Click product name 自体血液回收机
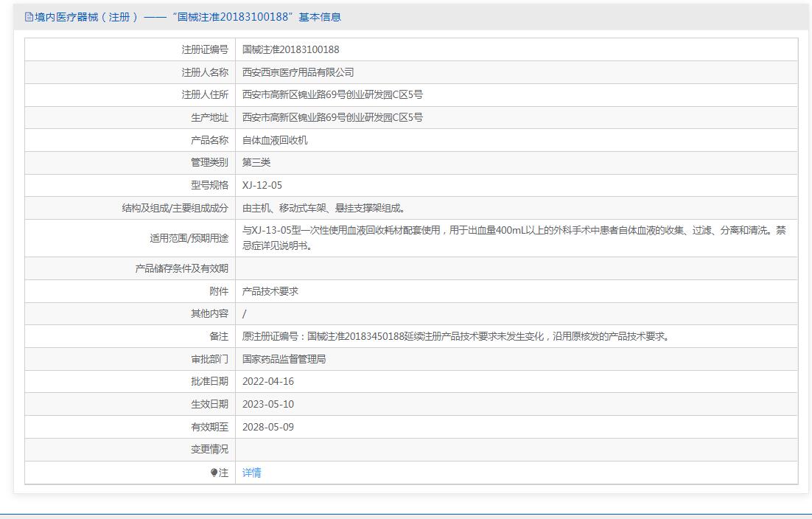812x519 pixels. coord(275,140)
